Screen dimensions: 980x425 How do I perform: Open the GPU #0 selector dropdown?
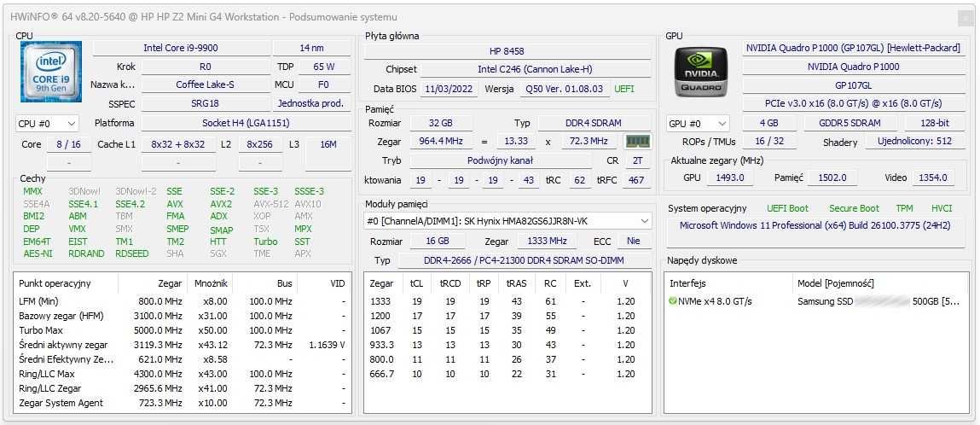tap(699, 124)
